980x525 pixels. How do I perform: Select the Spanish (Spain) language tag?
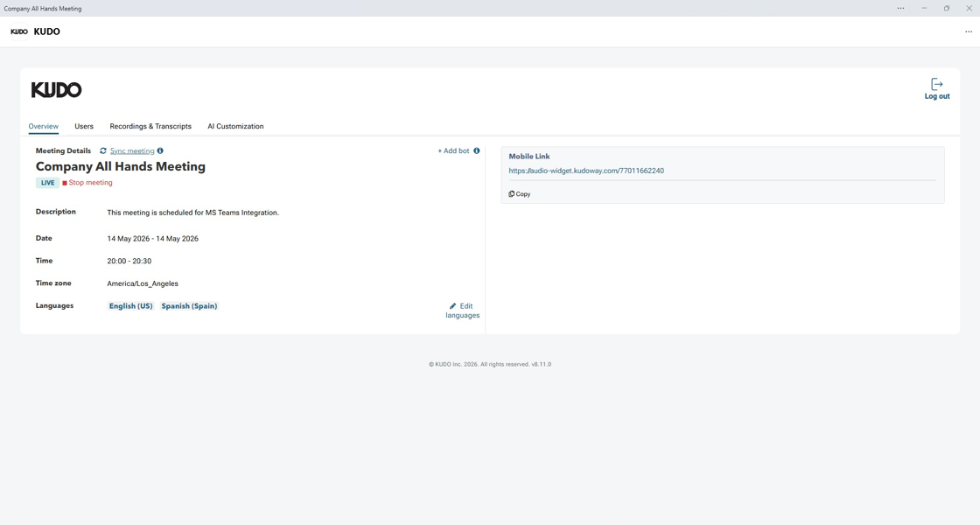[189, 306]
